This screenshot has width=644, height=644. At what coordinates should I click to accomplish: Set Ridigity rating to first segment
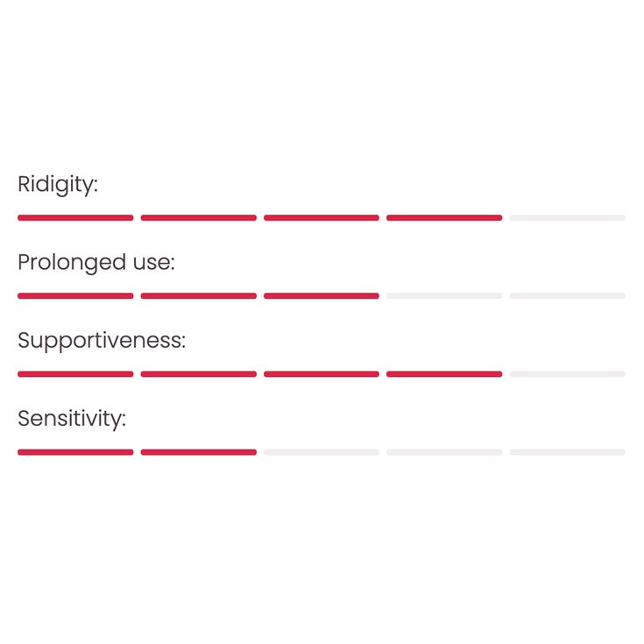tap(75, 217)
